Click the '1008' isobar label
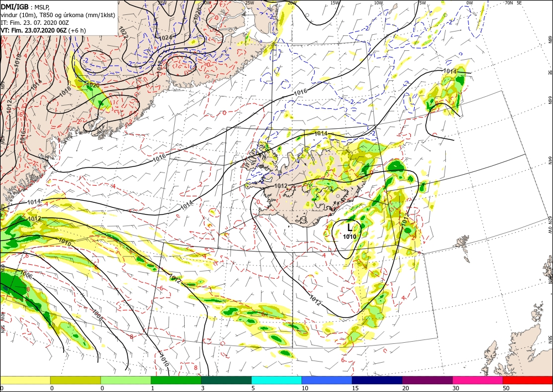553x392 pixels. [98, 315]
